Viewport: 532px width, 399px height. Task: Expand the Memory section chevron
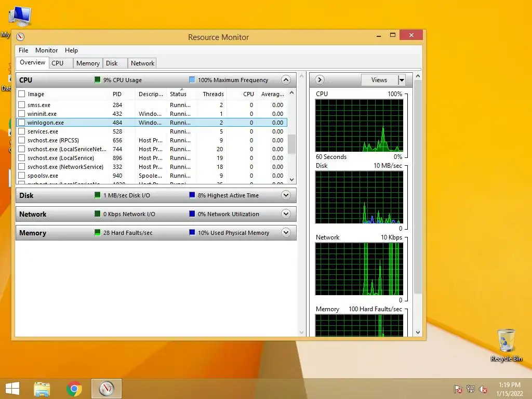pos(286,232)
